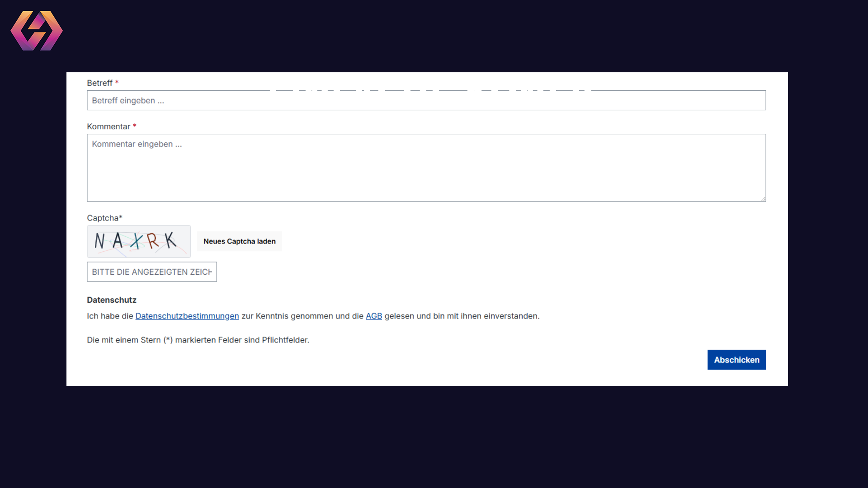
Task: Click the Kommentar textarea resize handle
Action: (x=763, y=198)
